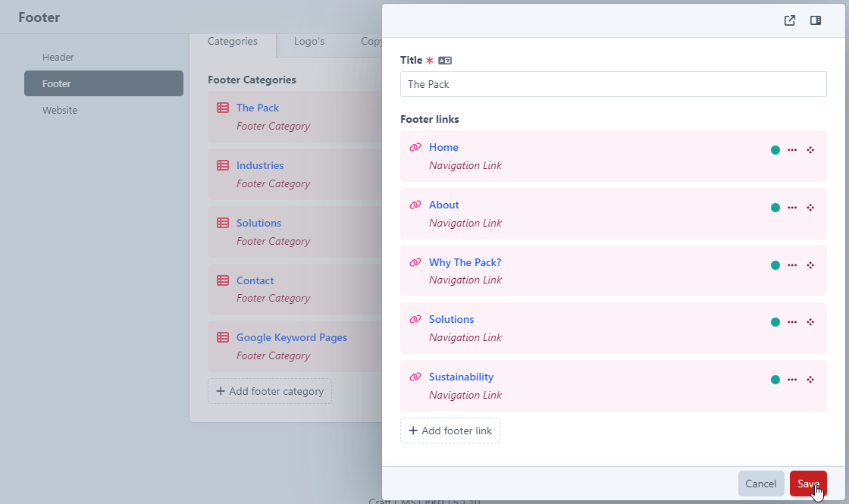The width and height of the screenshot is (849, 504).
Task: Click Add footer link button
Action: (450, 430)
